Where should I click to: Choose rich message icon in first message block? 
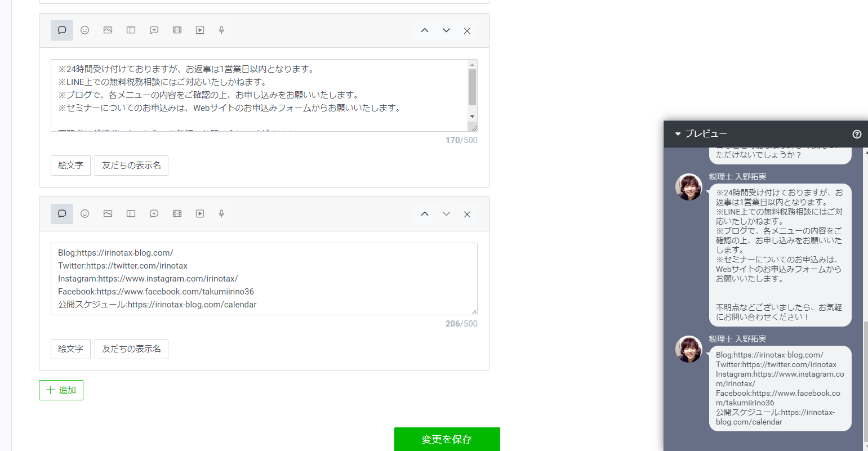click(x=131, y=30)
